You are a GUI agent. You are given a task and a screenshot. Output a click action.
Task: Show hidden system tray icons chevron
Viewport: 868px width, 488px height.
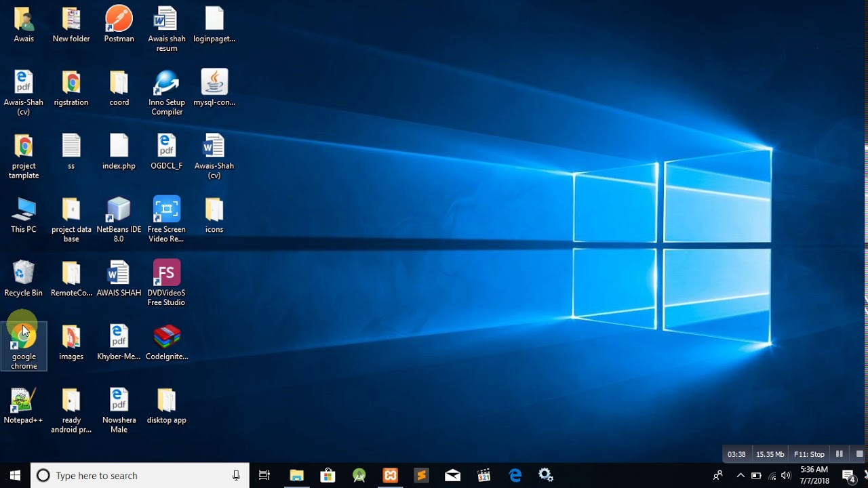click(741, 475)
